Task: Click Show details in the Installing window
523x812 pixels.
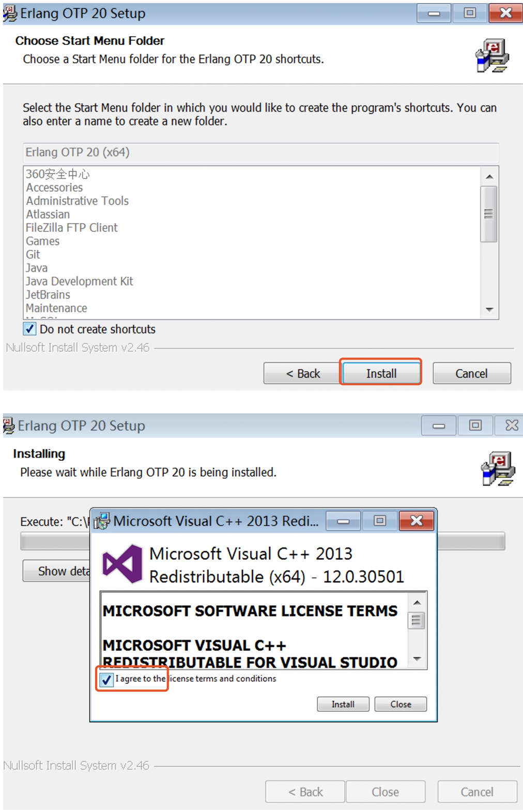Action: pos(57,571)
